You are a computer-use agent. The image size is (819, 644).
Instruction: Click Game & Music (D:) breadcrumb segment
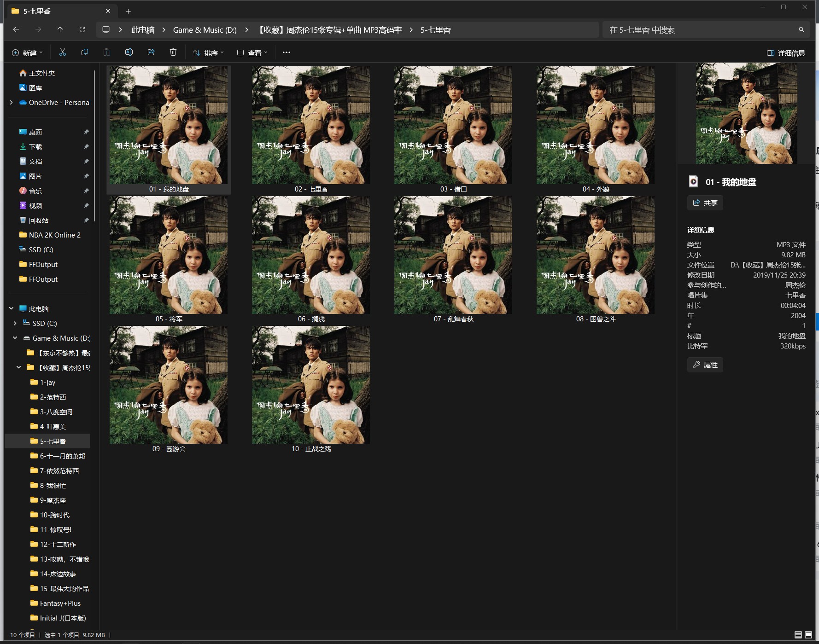(x=205, y=30)
